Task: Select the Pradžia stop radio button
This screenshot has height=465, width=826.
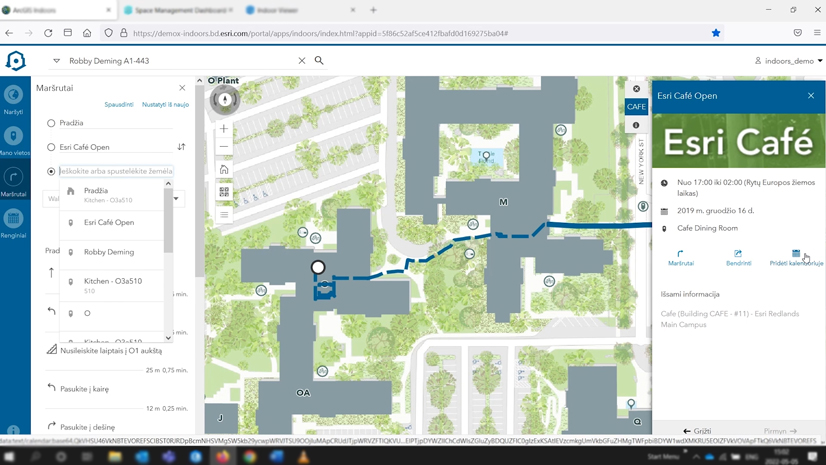Action: tap(51, 123)
